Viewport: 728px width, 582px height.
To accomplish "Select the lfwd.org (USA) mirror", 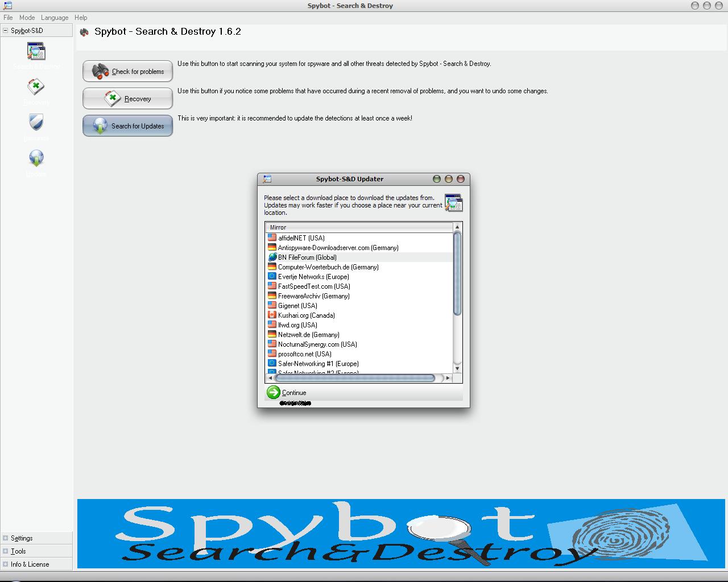I will [359, 325].
